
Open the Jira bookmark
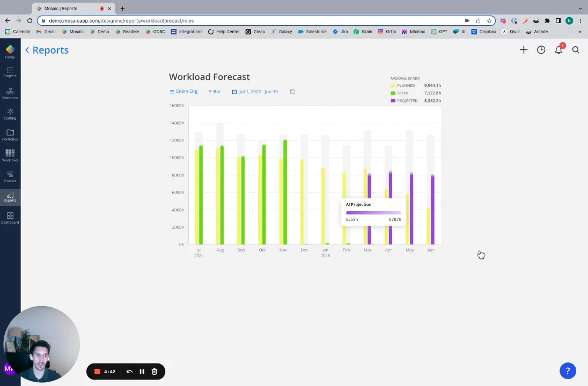pos(341,32)
